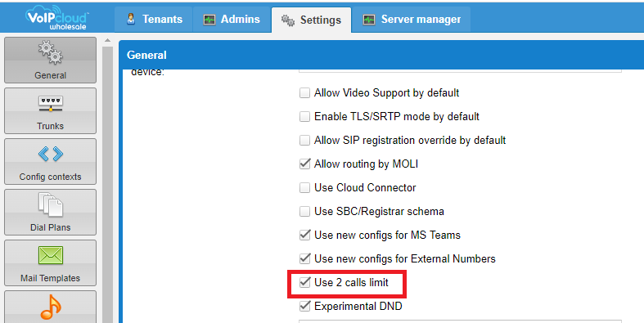Open Mail Templates envelope icon
Viewport: 644px width, 323px height.
[x=50, y=255]
